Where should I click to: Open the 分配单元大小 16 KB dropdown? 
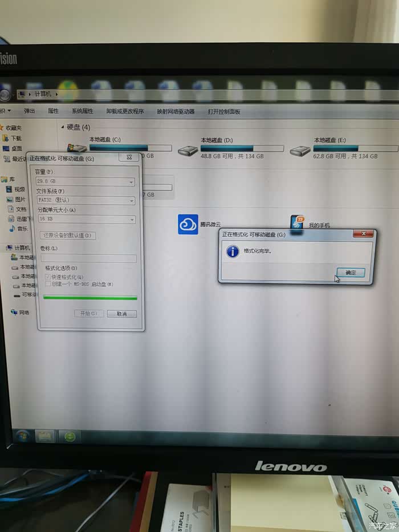click(x=87, y=219)
